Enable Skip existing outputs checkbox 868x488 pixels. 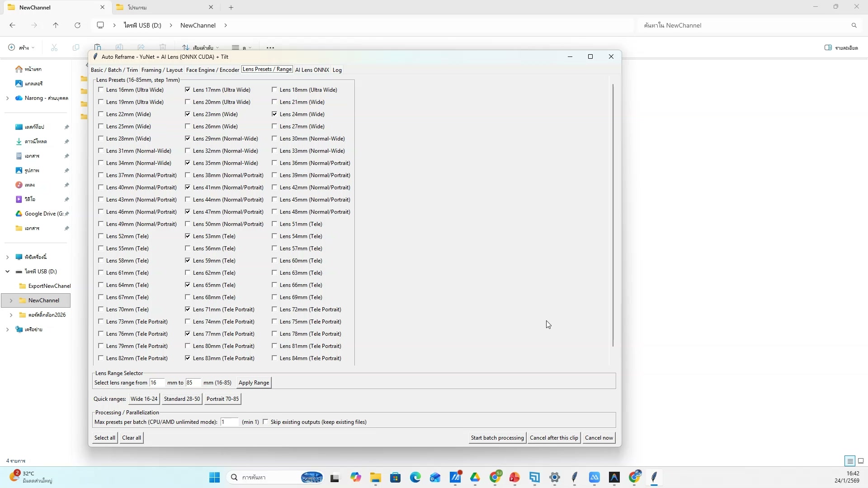tap(265, 422)
